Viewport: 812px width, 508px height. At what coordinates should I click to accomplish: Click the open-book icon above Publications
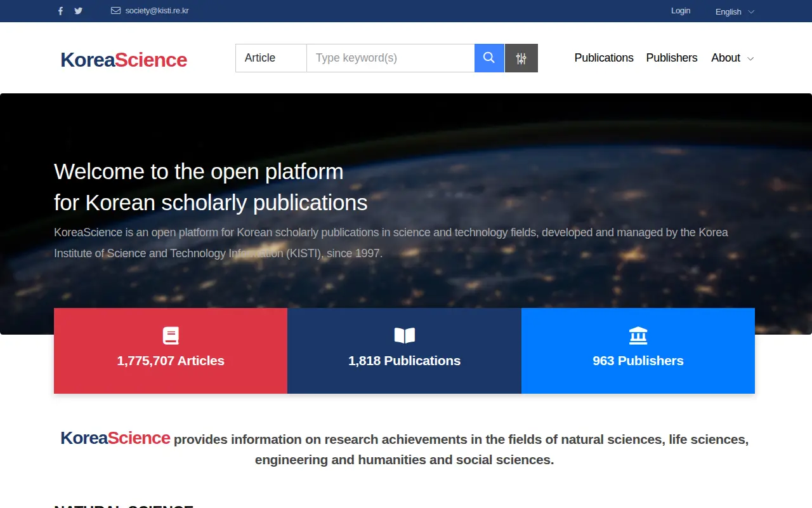tap(405, 335)
